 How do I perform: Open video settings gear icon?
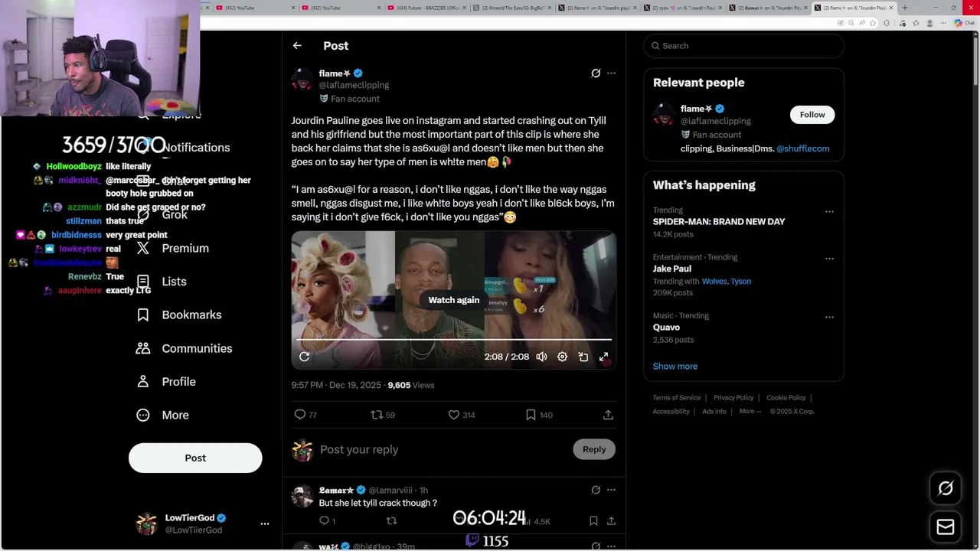562,357
